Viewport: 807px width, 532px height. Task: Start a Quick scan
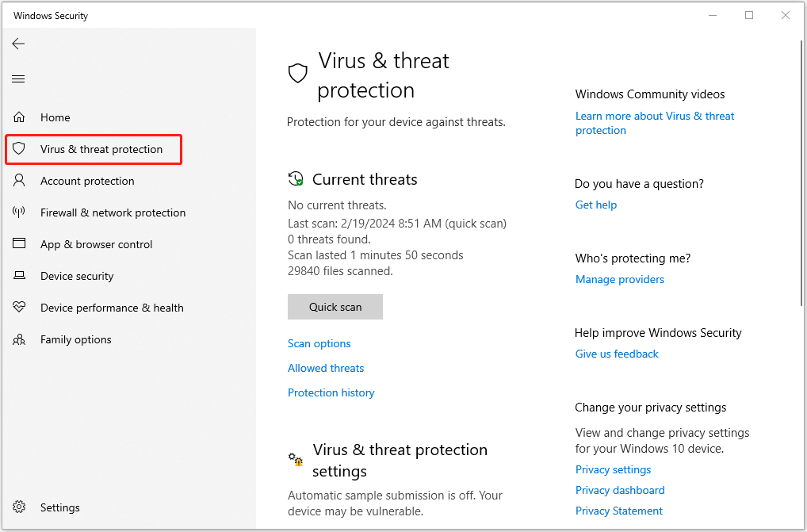335,307
